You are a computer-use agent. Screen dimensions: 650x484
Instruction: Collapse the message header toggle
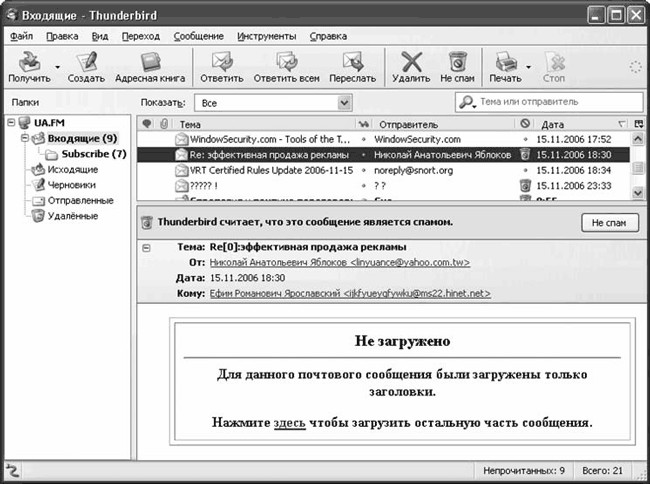pos(146,248)
